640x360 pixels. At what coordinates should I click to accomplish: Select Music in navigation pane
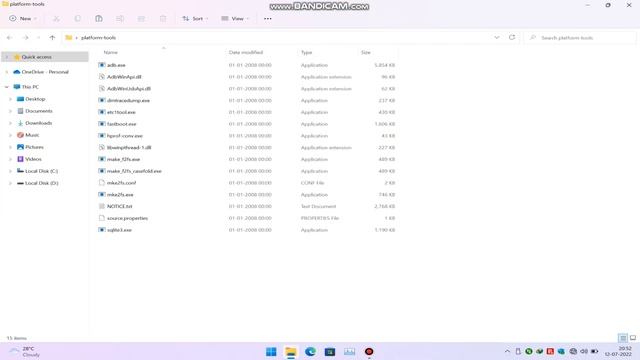[32, 135]
